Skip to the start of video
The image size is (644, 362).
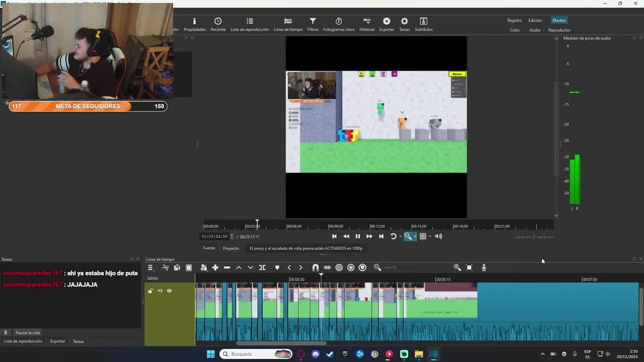tap(334, 236)
